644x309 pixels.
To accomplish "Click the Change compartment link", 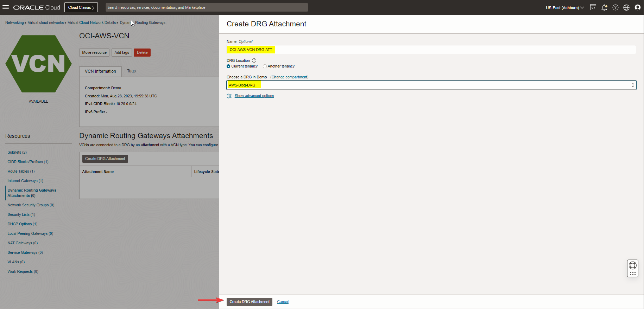I will point(289,77).
